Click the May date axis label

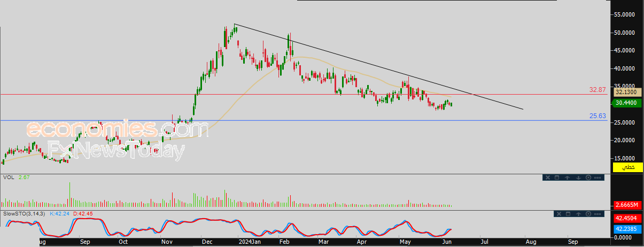406,242
